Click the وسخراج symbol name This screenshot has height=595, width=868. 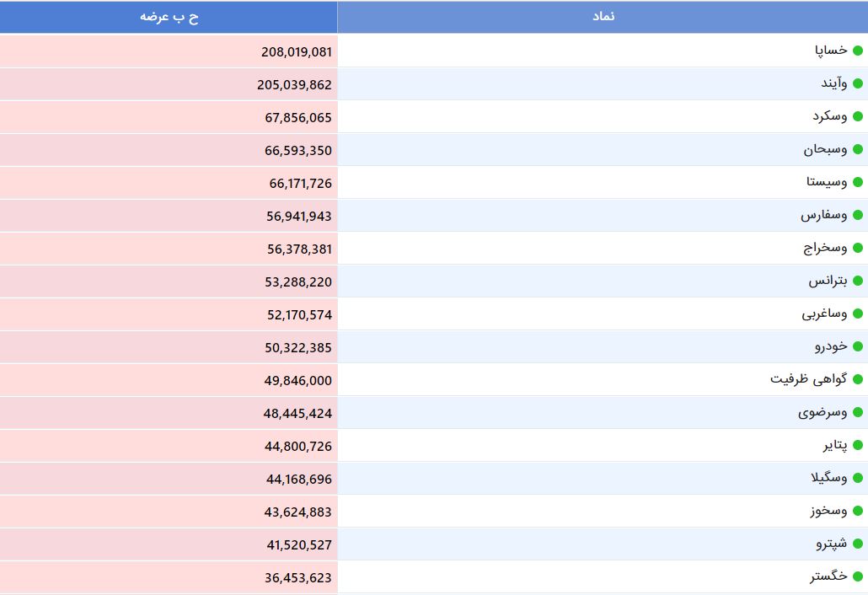coord(825,248)
